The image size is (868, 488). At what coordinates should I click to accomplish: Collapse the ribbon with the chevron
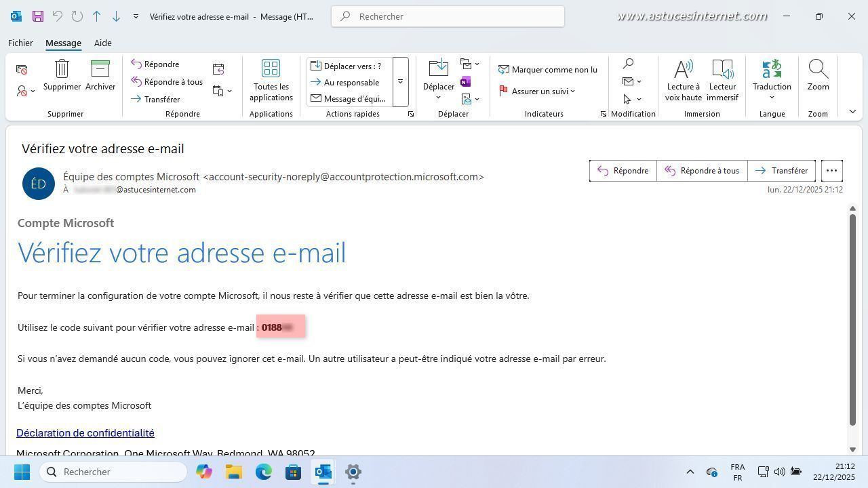tap(852, 112)
